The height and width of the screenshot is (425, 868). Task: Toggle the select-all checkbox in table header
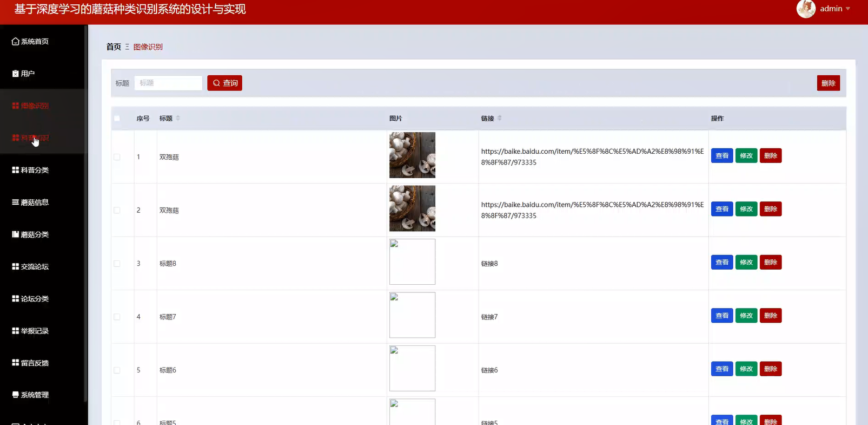point(117,118)
